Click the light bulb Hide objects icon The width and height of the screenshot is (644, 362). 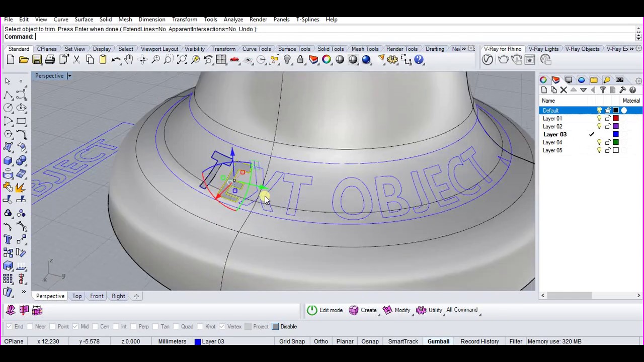(x=287, y=60)
